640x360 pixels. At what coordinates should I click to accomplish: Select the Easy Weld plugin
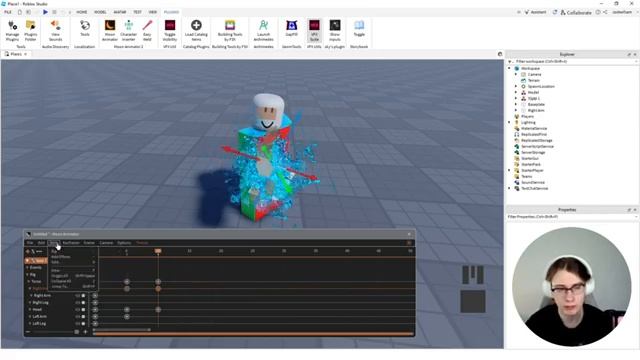pos(147,30)
